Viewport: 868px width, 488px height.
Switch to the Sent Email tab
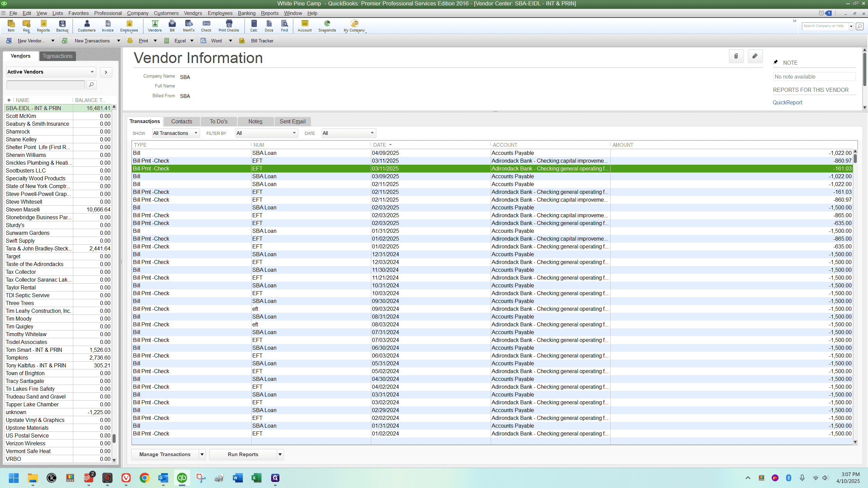click(x=293, y=121)
